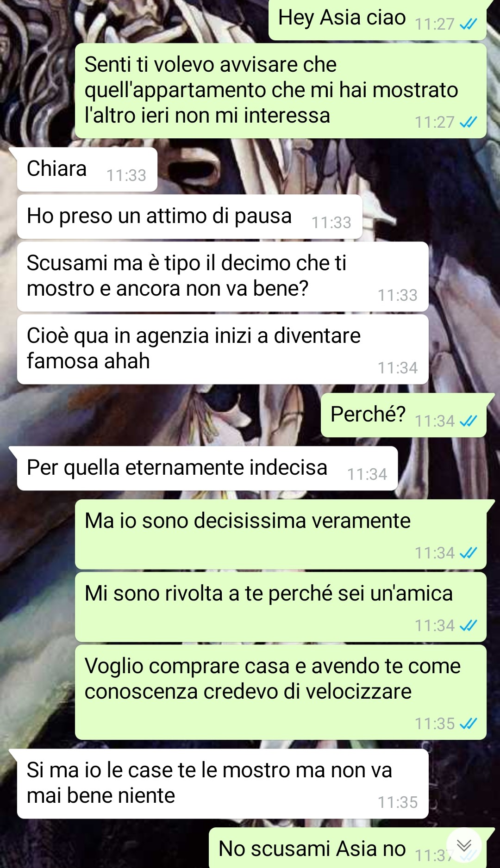Tap the 11:33 timestamp next to 'Chiara'

pos(126,175)
